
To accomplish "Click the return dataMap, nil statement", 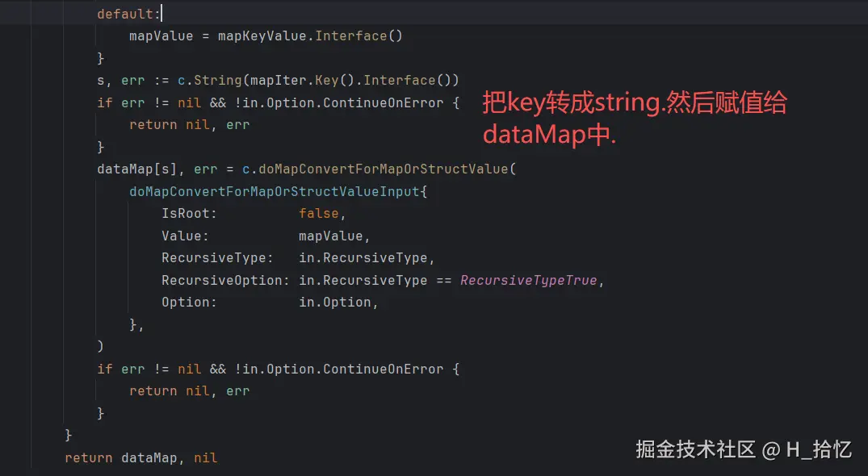I will (x=141, y=458).
